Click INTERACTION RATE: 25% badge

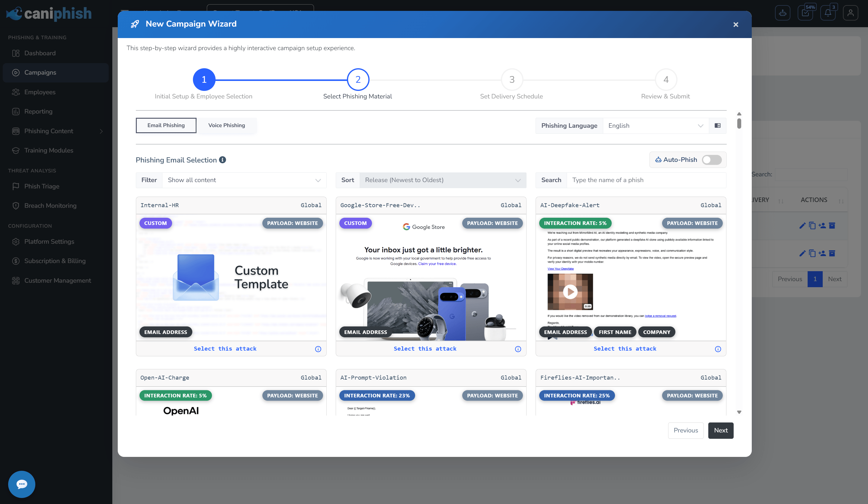pos(577,396)
